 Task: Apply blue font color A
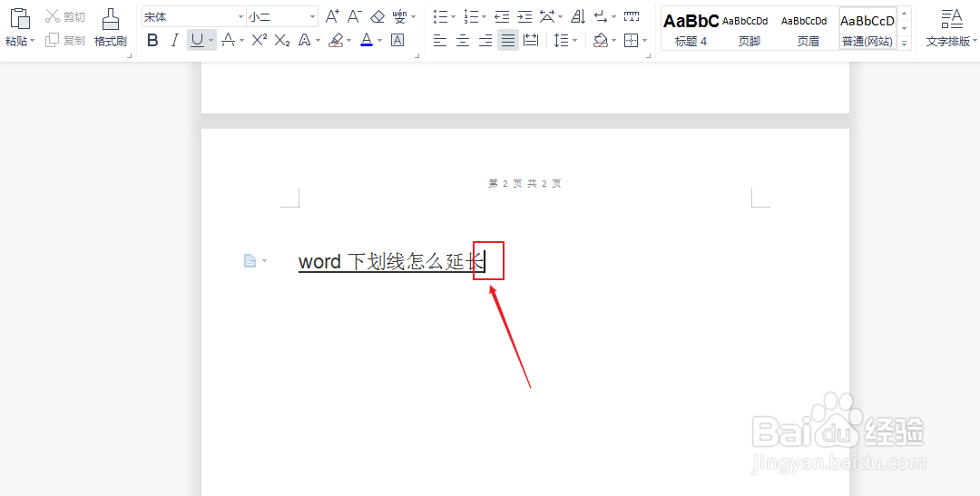(x=367, y=41)
